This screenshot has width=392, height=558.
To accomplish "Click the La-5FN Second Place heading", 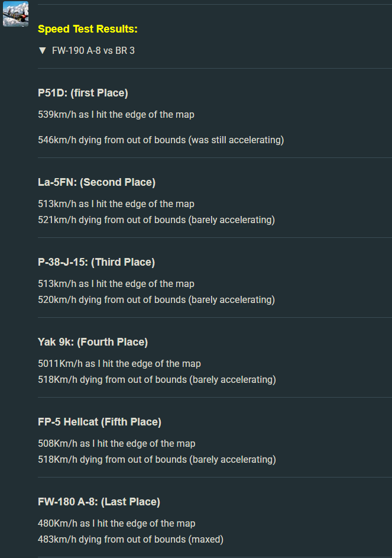I will tap(97, 182).
